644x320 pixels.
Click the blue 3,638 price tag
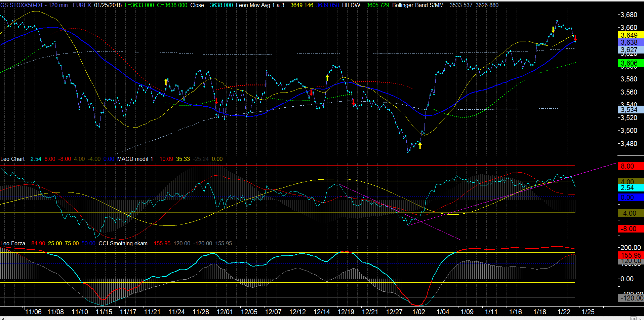tap(631, 42)
